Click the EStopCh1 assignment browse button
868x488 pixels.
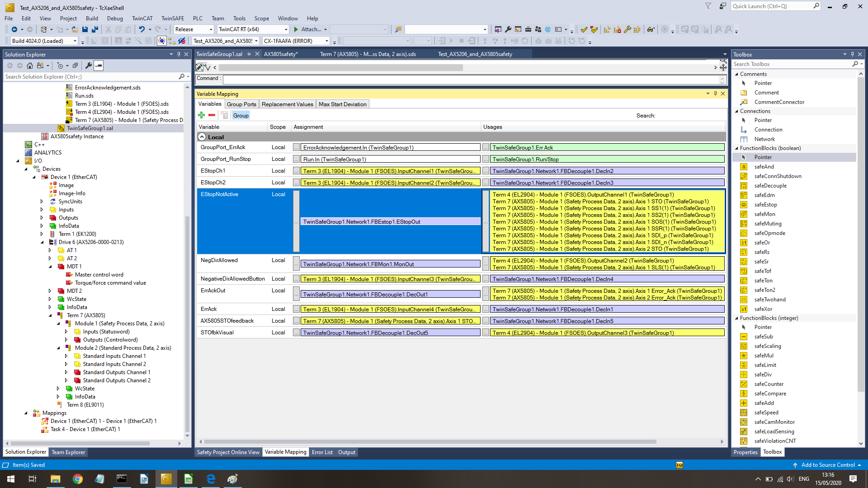[x=296, y=171]
